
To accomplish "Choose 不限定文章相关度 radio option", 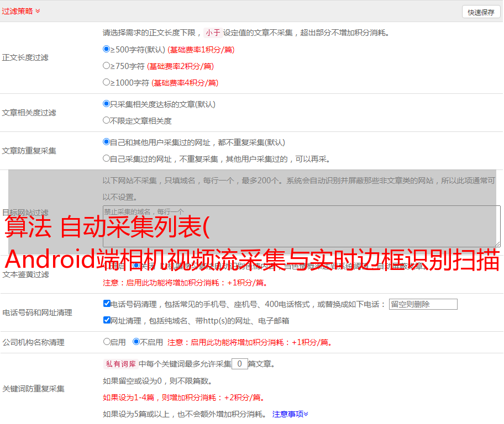I will coord(106,120).
